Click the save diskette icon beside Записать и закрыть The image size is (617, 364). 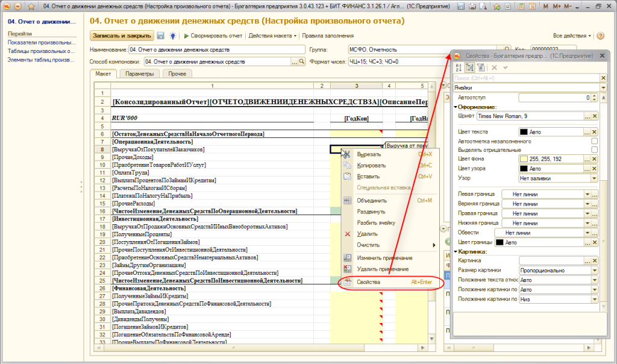tap(161, 36)
